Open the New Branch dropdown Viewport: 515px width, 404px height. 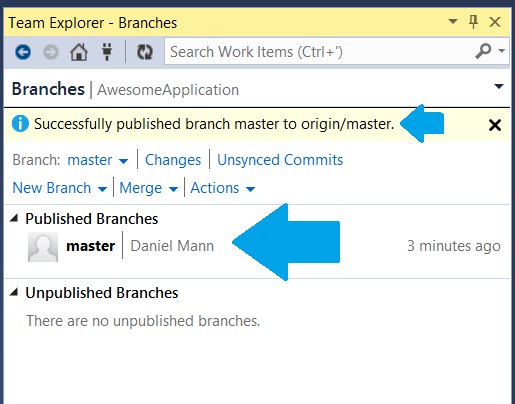59,188
